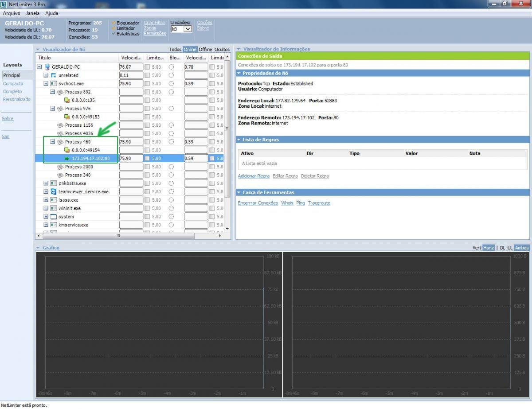The image size is (532, 409).
Task: Click the Process 976 gear icon
Action: click(x=60, y=109)
